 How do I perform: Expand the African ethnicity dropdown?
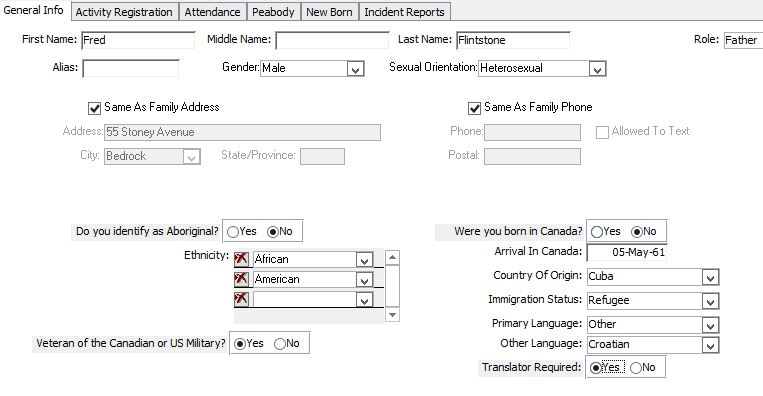(x=364, y=261)
